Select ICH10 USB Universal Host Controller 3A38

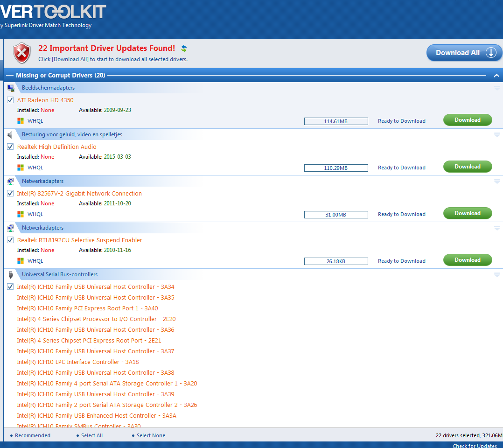point(96,372)
